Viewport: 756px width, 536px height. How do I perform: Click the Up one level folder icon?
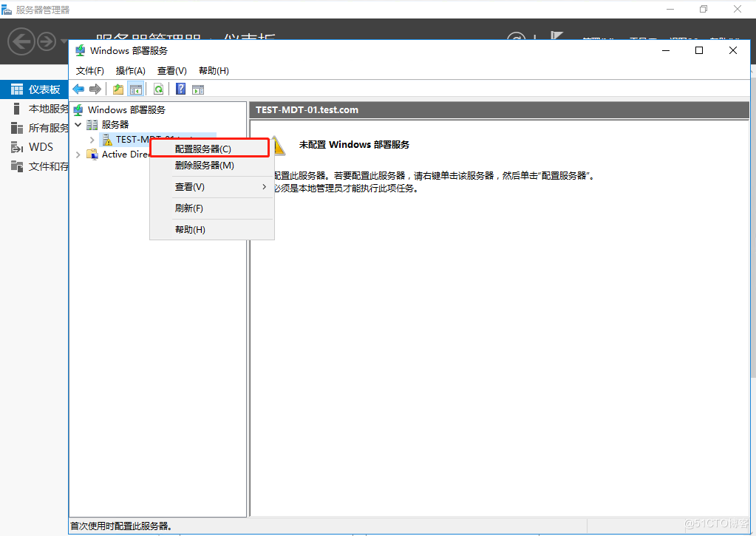point(118,89)
